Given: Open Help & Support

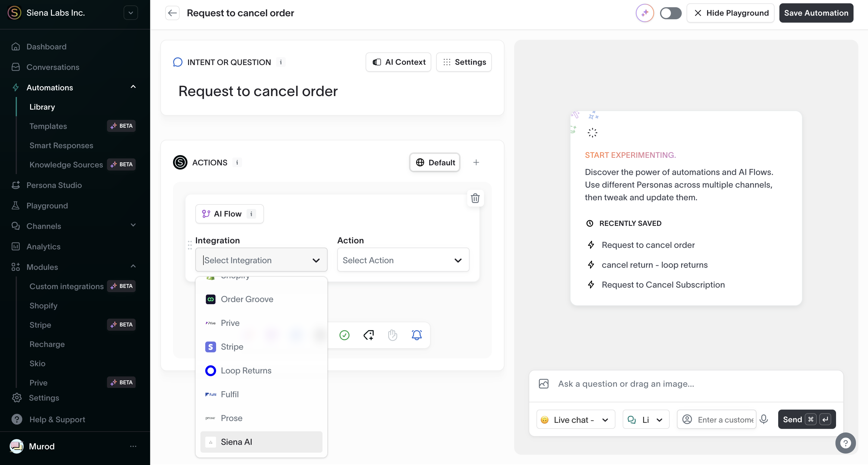Looking at the screenshot, I should click(x=57, y=419).
